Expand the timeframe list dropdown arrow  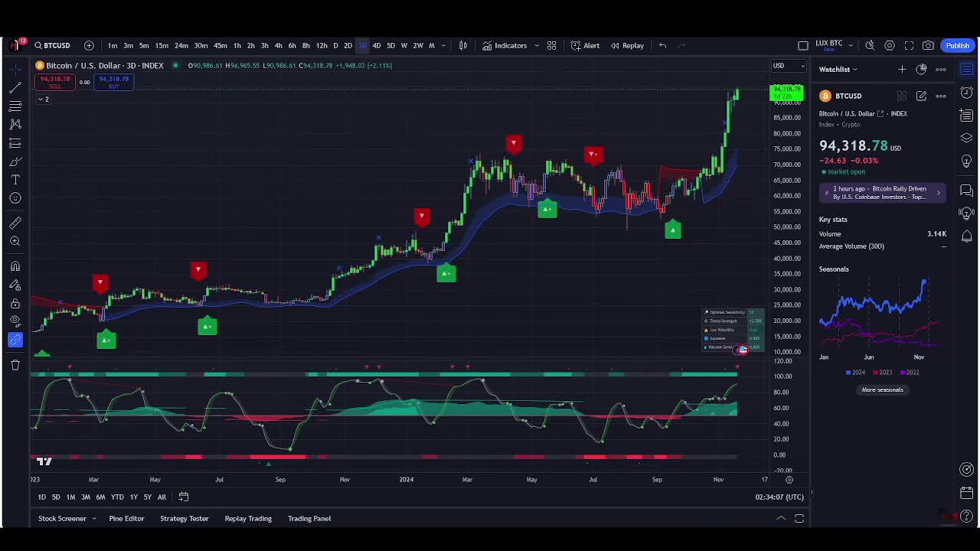(443, 46)
